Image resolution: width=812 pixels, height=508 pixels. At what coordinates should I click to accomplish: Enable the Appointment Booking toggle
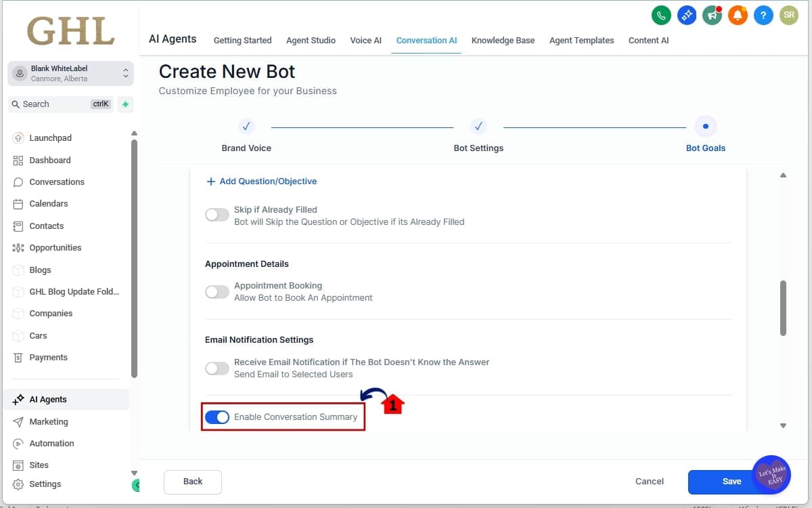[x=217, y=292]
